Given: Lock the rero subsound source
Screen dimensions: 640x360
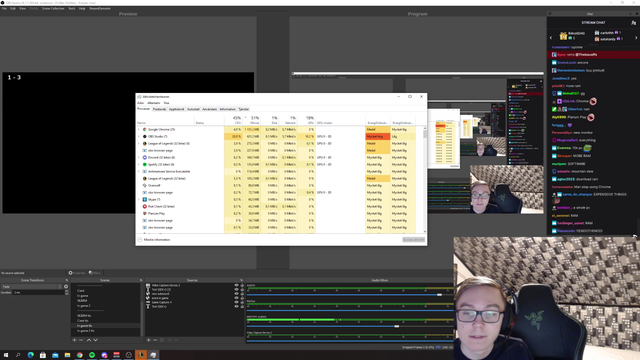Looking at the screenshot, I should [x=242, y=294].
